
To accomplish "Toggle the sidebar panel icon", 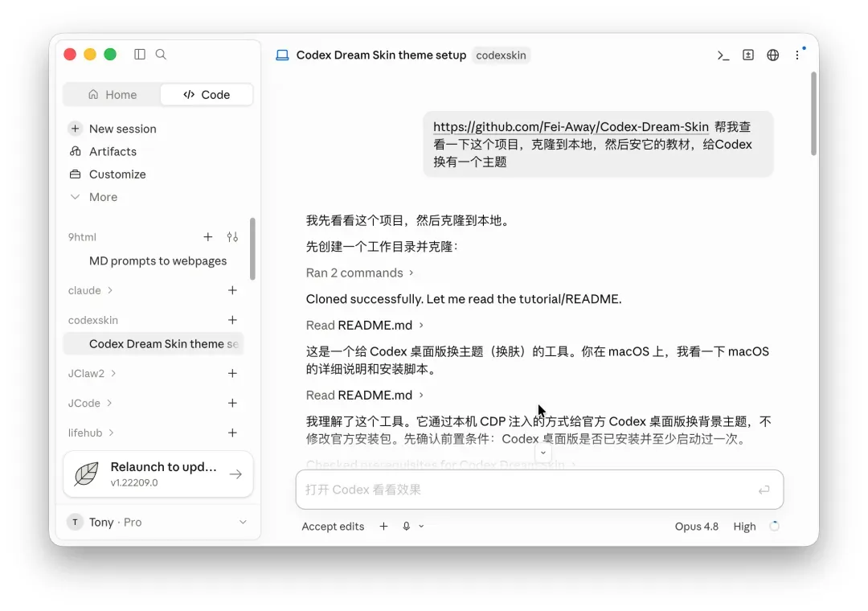I will [x=140, y=55].
